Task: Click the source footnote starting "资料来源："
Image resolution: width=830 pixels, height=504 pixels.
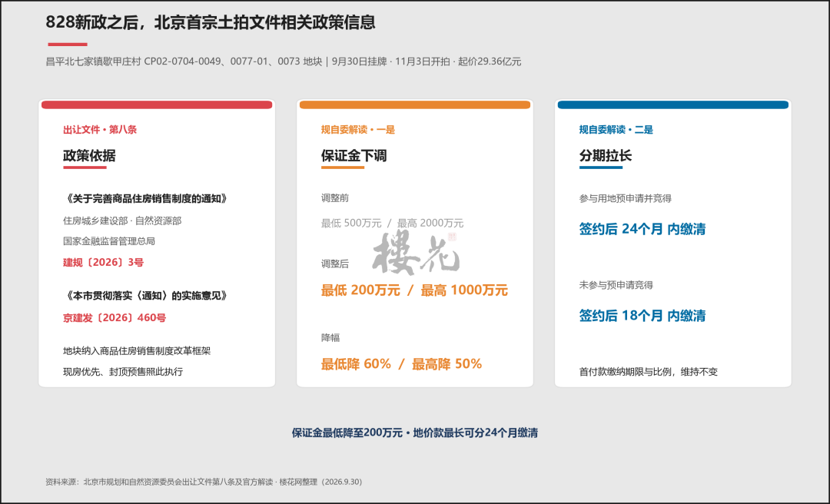Action: [x=204, y=482]
